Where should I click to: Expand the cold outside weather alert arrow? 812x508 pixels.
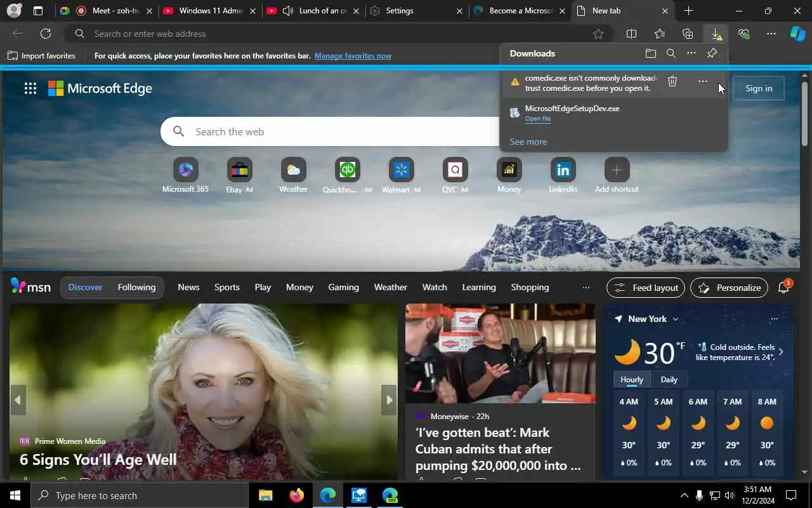[x=780, y=352]
